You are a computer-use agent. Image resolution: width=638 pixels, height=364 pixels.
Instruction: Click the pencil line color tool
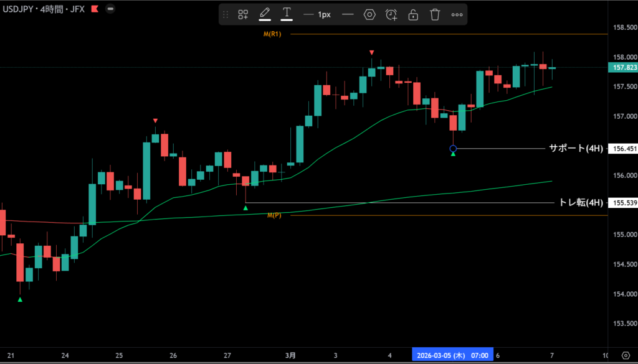tap(264, 14)
